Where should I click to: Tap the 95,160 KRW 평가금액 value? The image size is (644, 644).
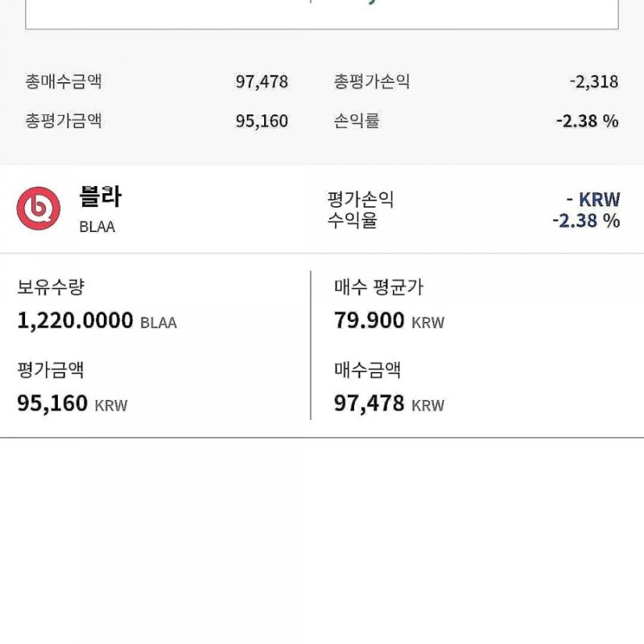[72, 404]
